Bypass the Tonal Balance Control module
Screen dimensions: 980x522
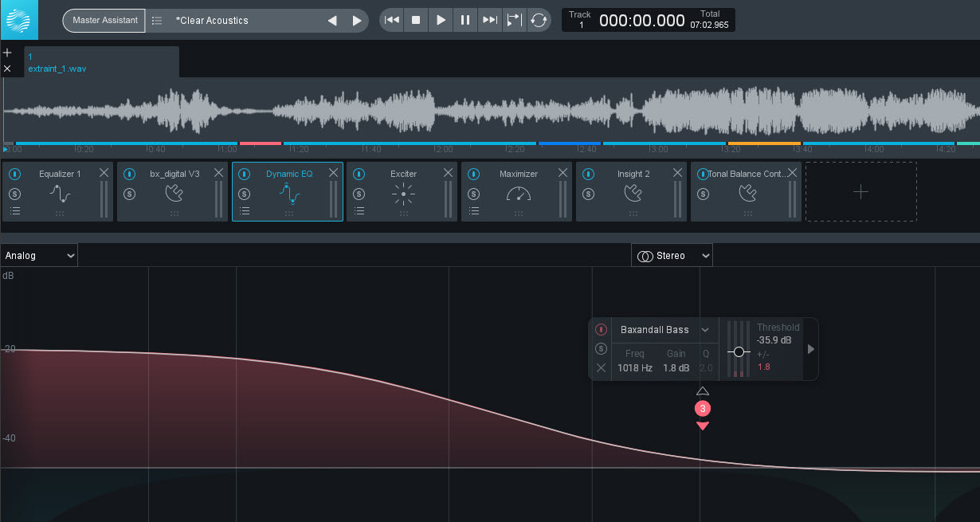pos(703,174)
